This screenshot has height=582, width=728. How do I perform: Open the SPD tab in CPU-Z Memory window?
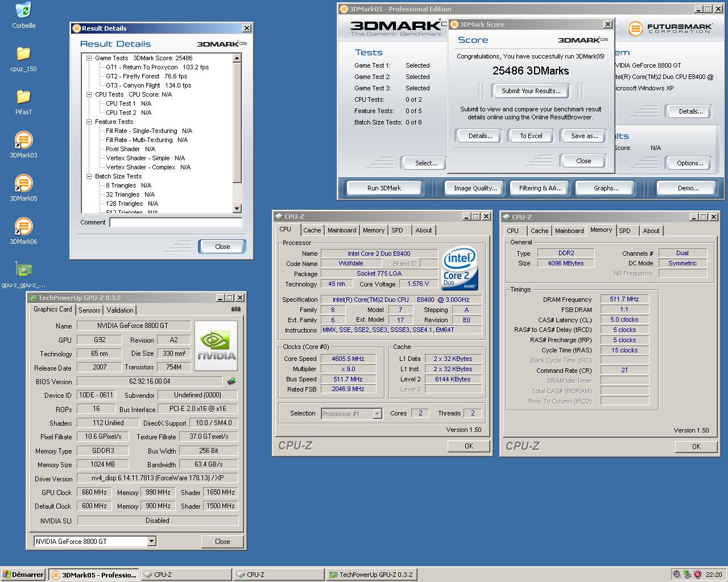[624, 231]
